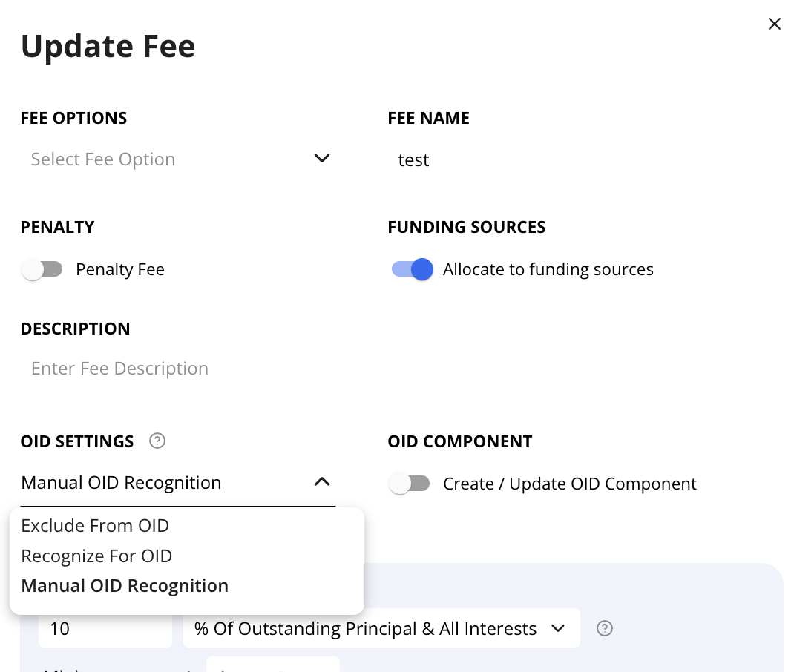This screenshot has height=672, width=794.
Task: Open % Of Outstanding Principal dropdown
Action: pyautogui.click(x=381, y=628)
